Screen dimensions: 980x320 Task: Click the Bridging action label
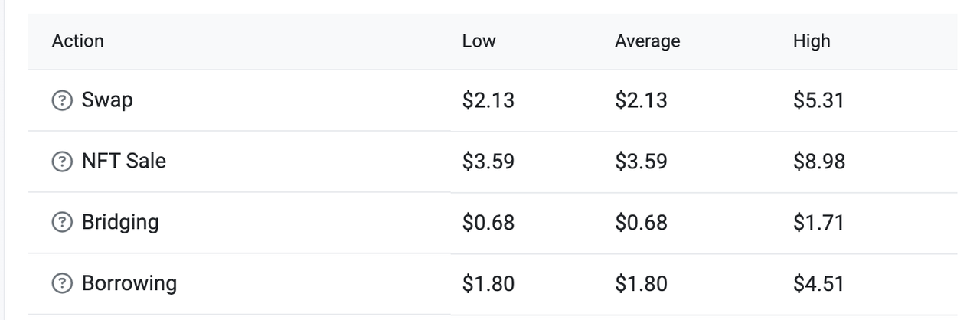[120, 223]
